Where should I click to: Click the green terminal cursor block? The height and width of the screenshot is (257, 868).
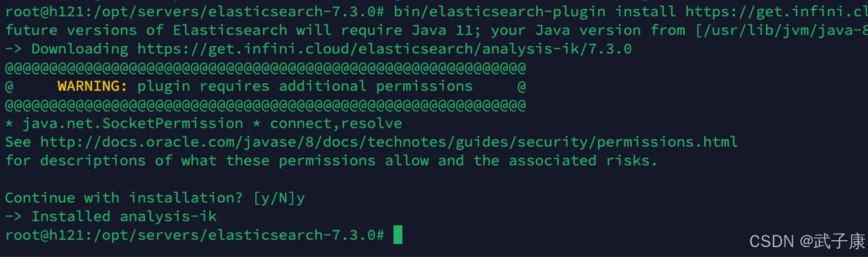(398, 235)
